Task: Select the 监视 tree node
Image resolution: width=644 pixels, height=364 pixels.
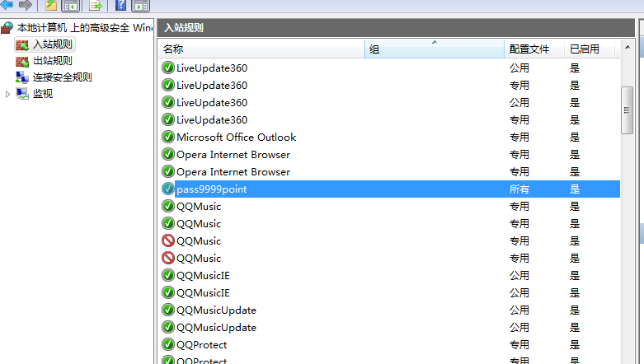Action: coord(43,94)
